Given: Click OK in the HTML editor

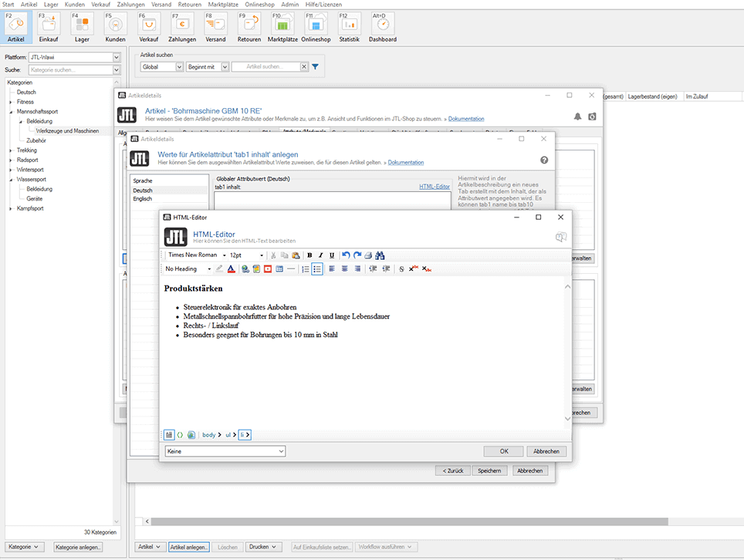Looking at the screenshot, I should coord(503,451).
